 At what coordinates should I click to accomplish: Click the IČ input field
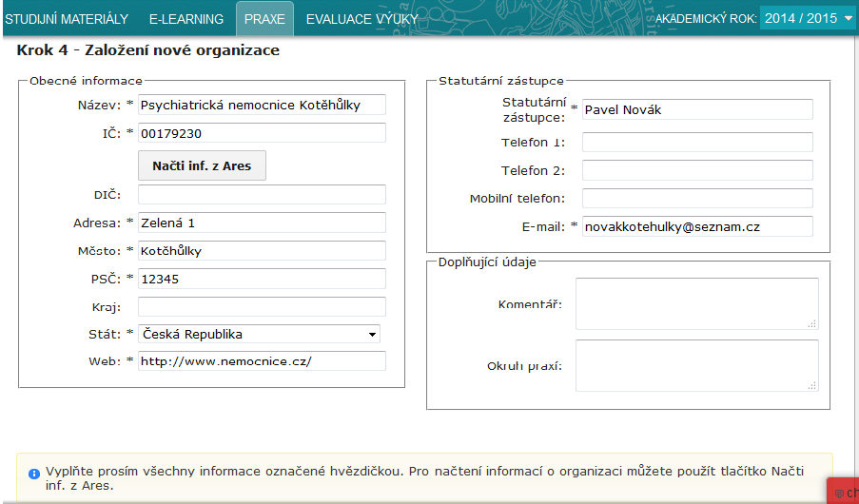262,133
